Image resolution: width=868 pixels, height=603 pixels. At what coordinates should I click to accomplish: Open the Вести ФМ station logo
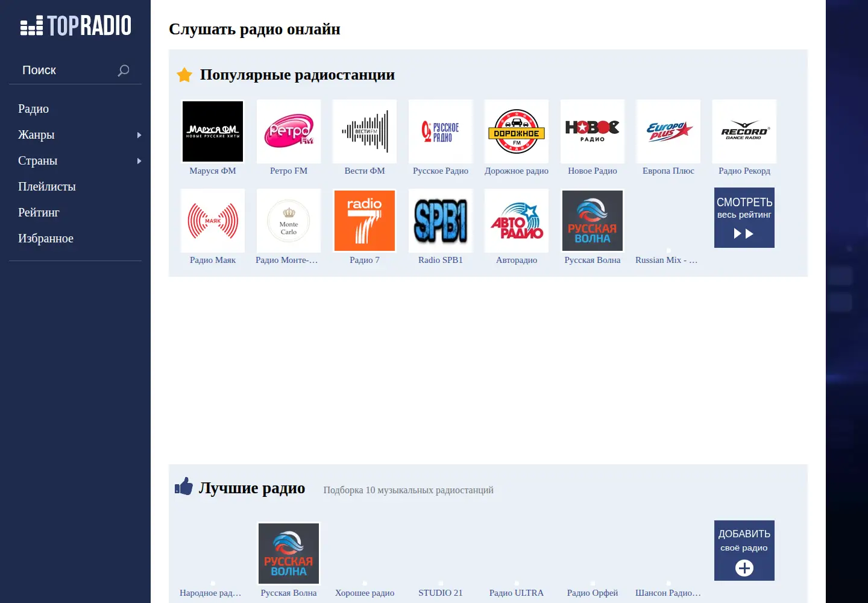pyautogui.click(x=365, y=131)
